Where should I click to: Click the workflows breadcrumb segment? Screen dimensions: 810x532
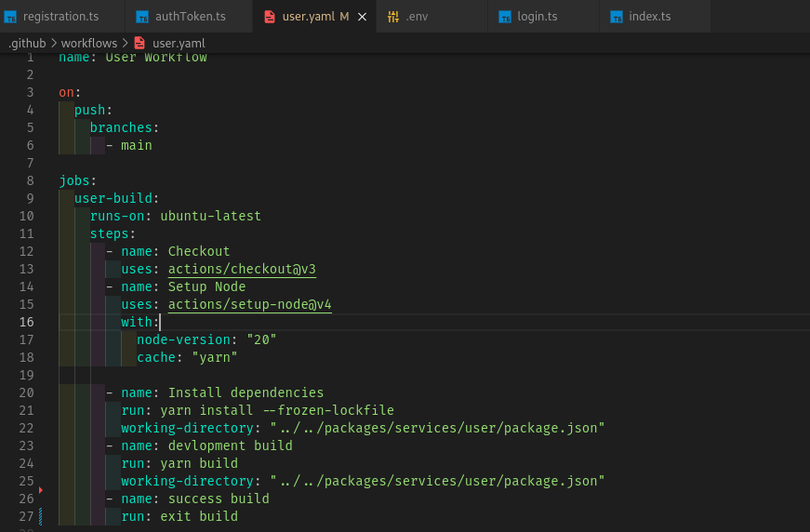coord(89,44)
